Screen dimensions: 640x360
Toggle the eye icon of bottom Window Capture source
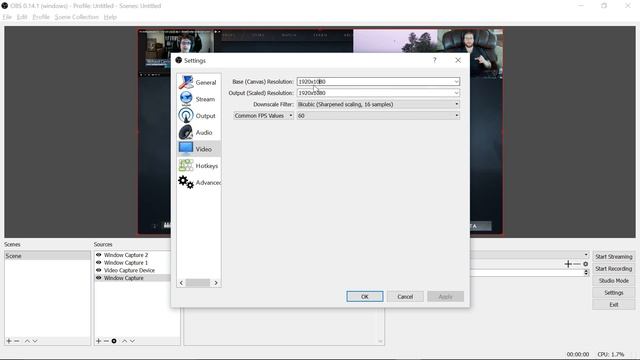pos(98,278)
